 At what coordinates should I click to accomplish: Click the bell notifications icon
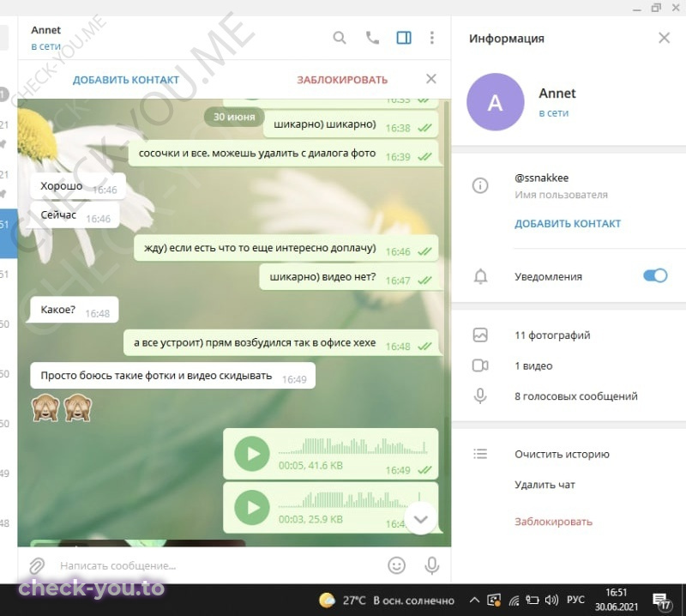point(480,276)
